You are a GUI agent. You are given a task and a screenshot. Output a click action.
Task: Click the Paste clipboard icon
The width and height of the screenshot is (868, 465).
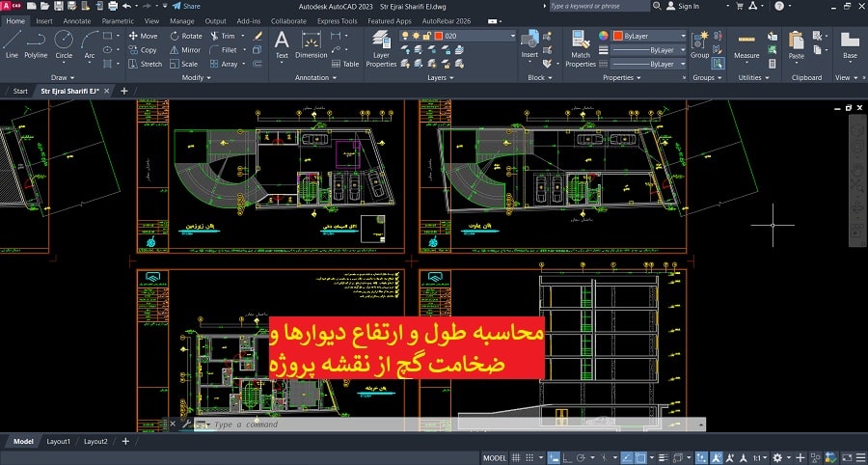797,44
